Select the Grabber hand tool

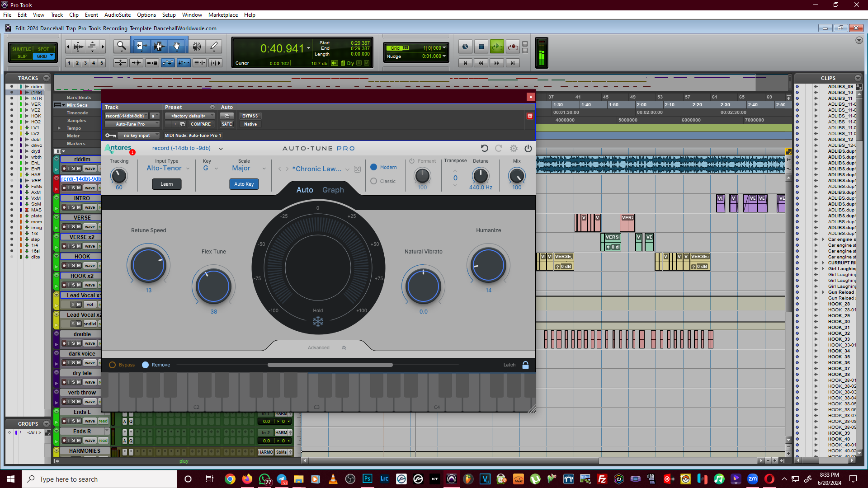tap(177, 46)
